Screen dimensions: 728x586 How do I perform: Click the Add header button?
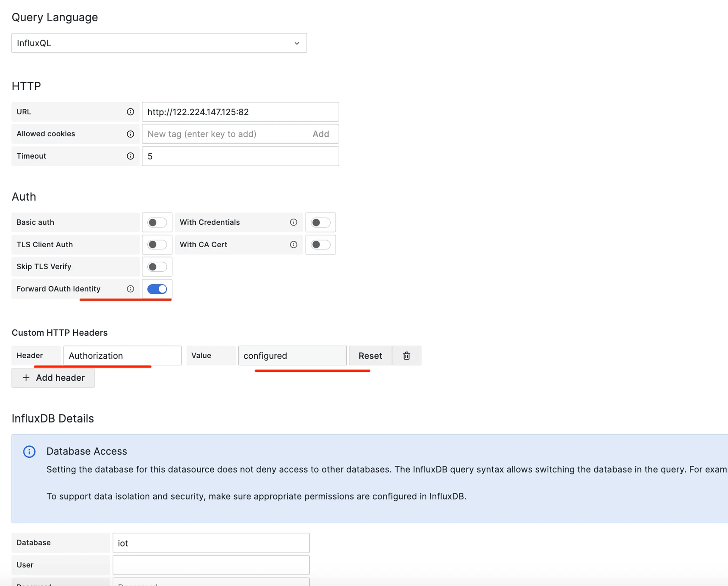53,378
